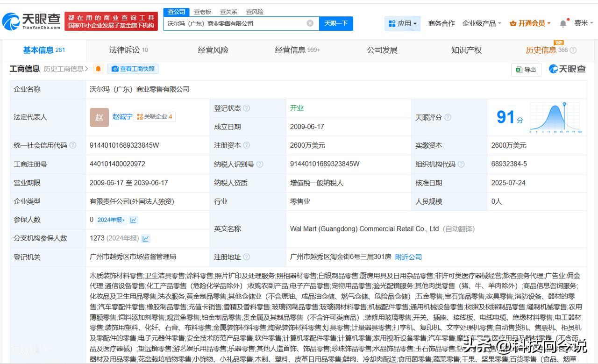This screenshot has width=598, height=364.
Task: Open 经营信息 tab
Action: click(298, 50)
